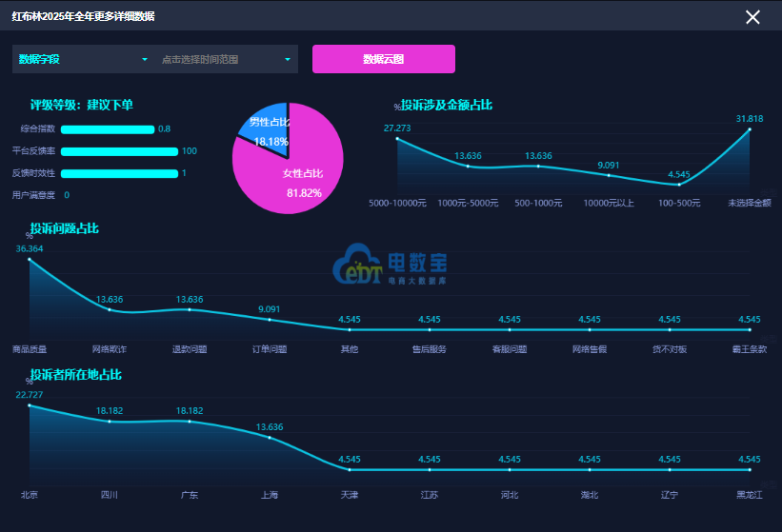The height and width of the screenshot is (532, 782).
Task: Click the 22.727 data point for 北京
Action: coord(30,405)
